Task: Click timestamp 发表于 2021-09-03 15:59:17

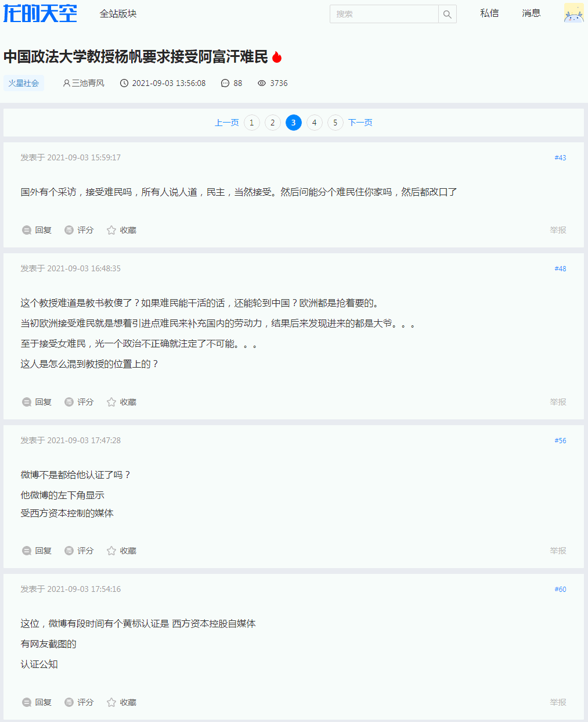Action: (71, 157)
